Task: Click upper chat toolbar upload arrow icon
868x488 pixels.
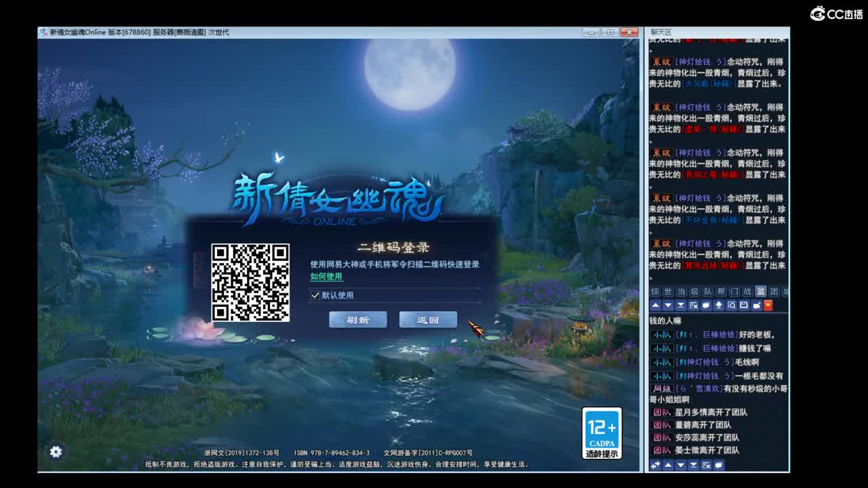Action: [718, 306]
